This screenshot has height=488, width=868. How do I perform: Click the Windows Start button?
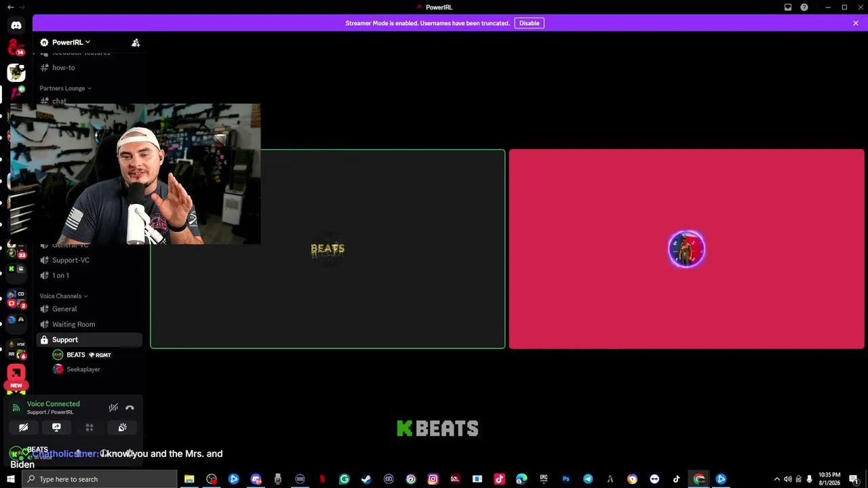(x=11, y=479)
